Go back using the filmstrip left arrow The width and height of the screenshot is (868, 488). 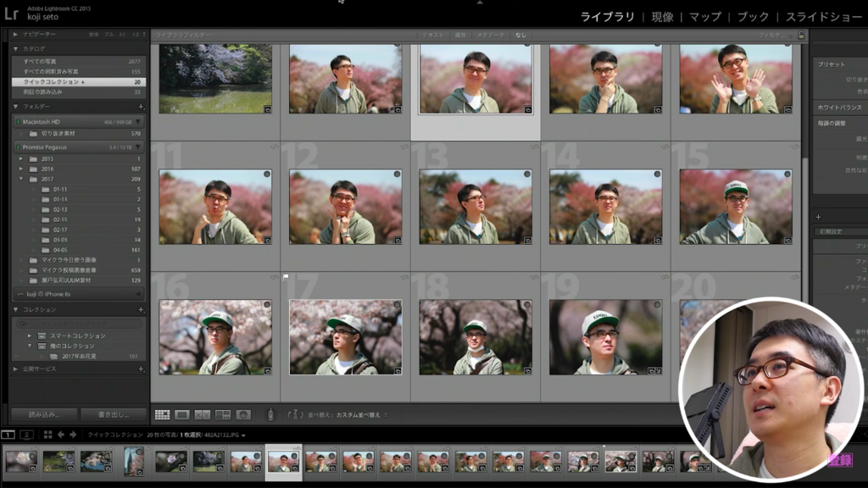(x=60, y=435)
